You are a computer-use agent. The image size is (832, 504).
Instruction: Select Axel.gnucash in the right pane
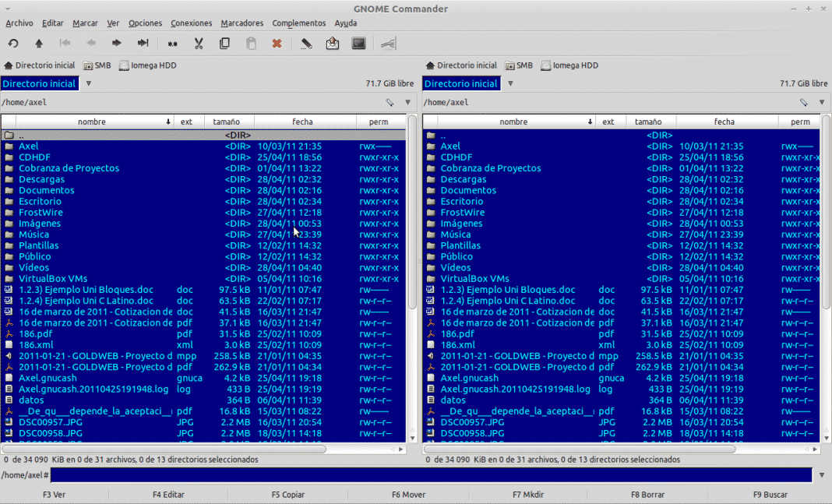622,379
